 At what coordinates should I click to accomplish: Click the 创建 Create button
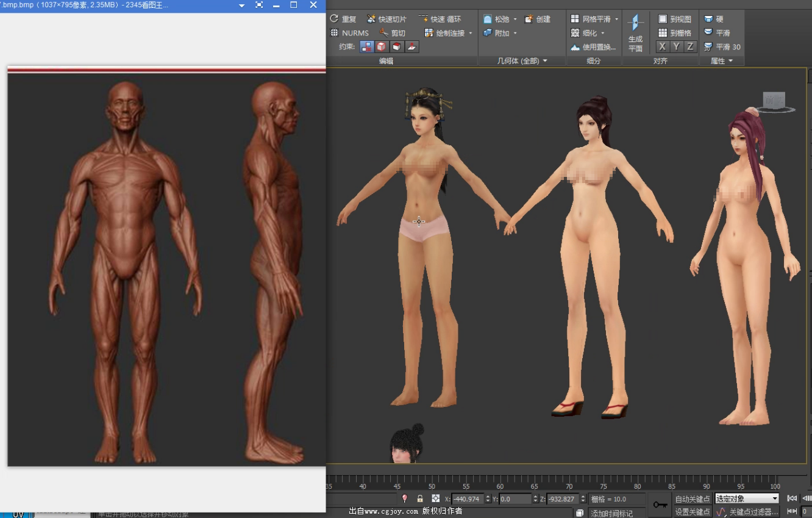538,19
